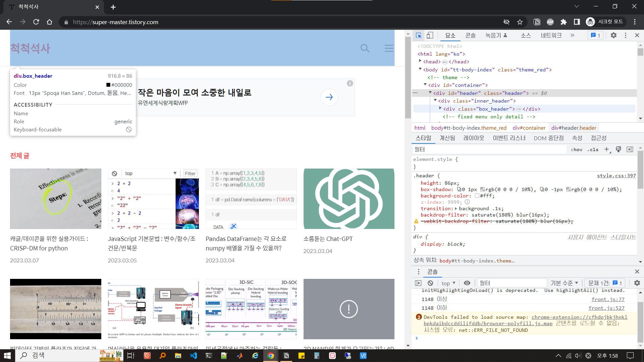This screenshot has height=362, width=644.
Task: Expand the div box_header tree node
Action: [440, 109]
